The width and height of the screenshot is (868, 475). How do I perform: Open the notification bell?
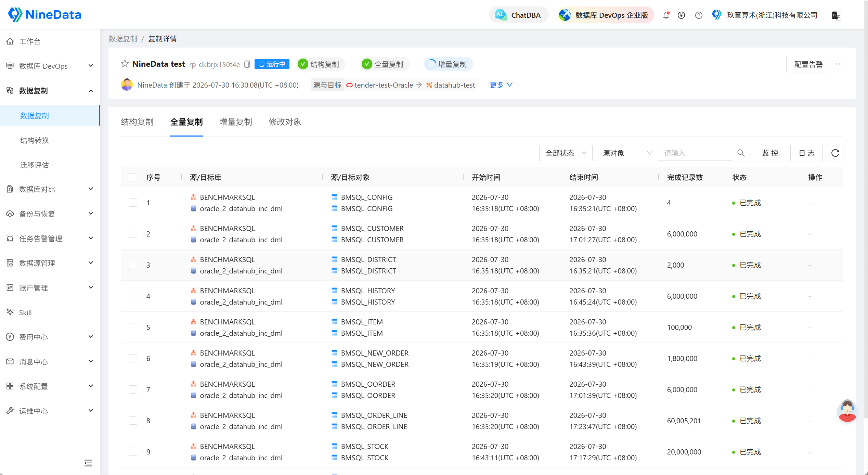[x=666, y=15]
